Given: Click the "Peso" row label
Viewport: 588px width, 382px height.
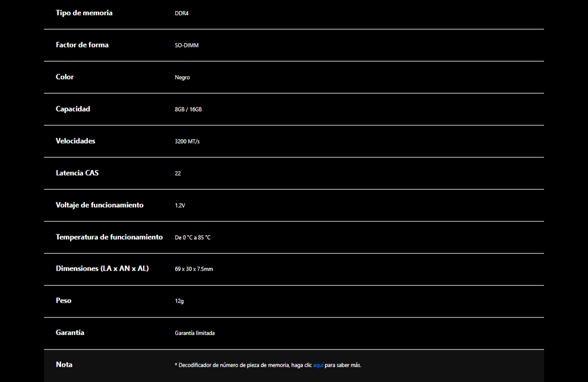Looking at the screenshot, I should 64,301.
